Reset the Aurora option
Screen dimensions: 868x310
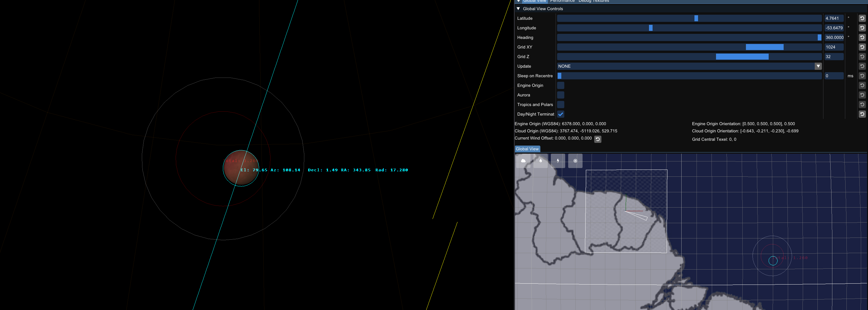point(862,95)
